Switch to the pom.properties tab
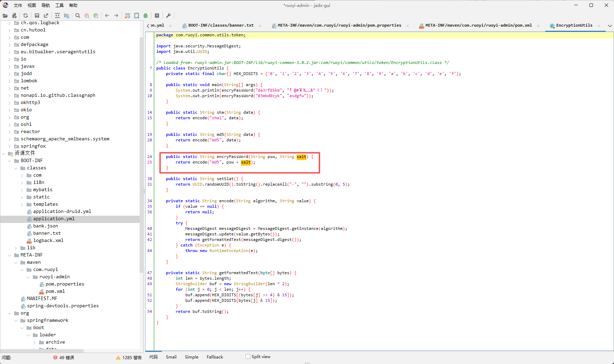The height and width of the screenshot is (364, 614). click(339, 25)
